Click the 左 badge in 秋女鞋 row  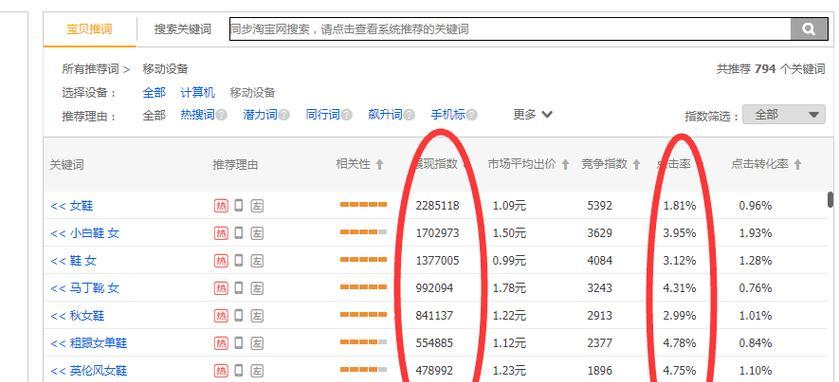[x=257, y=316]
